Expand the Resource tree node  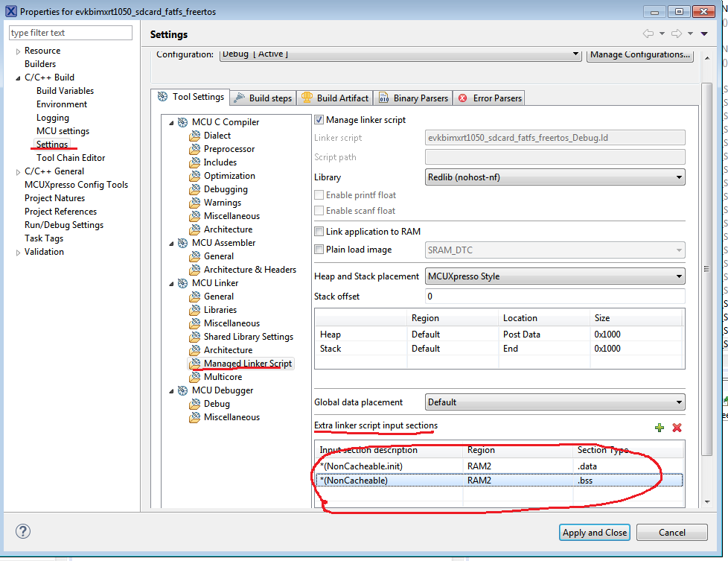coord(18,51)
